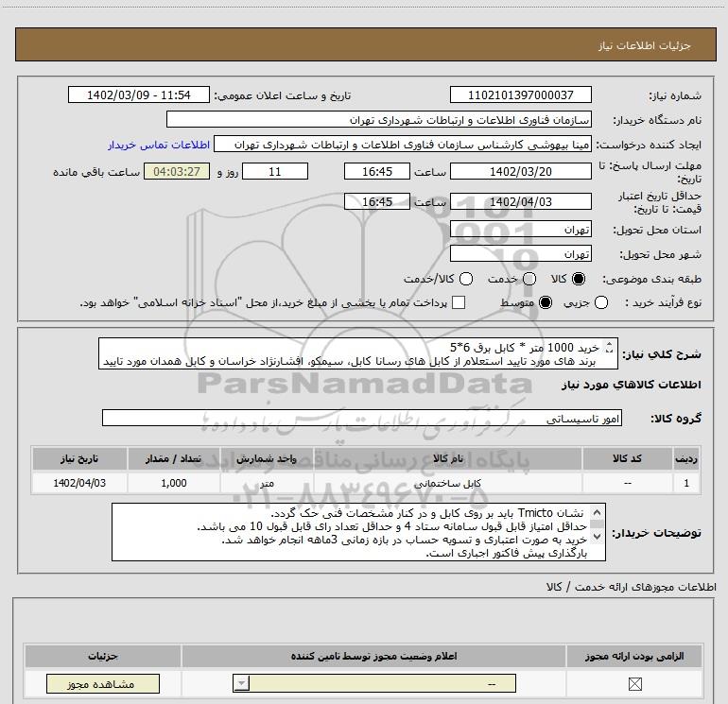Click goods group field امور تاسیساتی
The height and width of the screenshot is (704, 728).
click(x=362, y=418)
